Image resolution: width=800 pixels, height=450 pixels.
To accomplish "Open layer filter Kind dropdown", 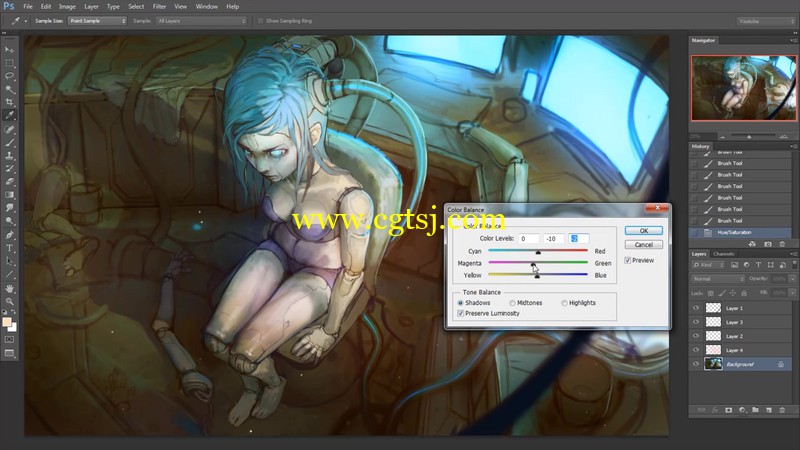I will pos(708,265).
